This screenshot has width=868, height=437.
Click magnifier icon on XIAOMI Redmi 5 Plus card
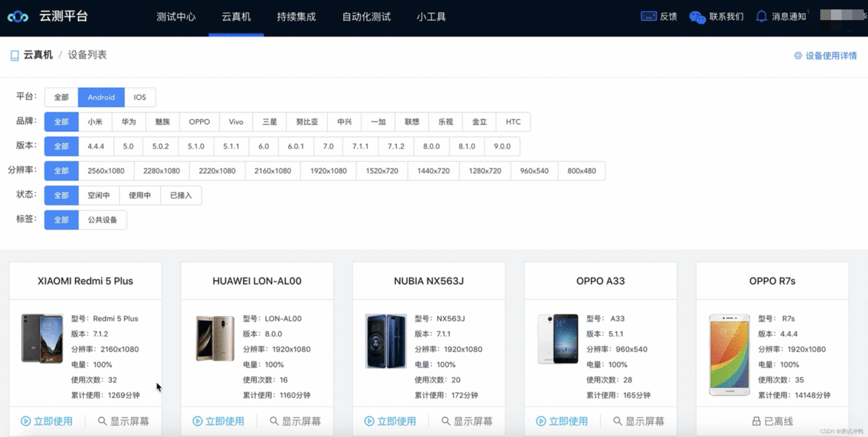(x=102, y=421)
